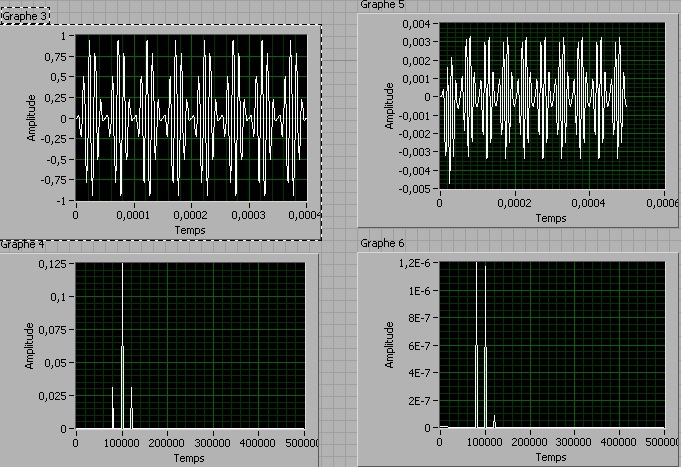Select the Graphe 5 label

click(382, 4)
